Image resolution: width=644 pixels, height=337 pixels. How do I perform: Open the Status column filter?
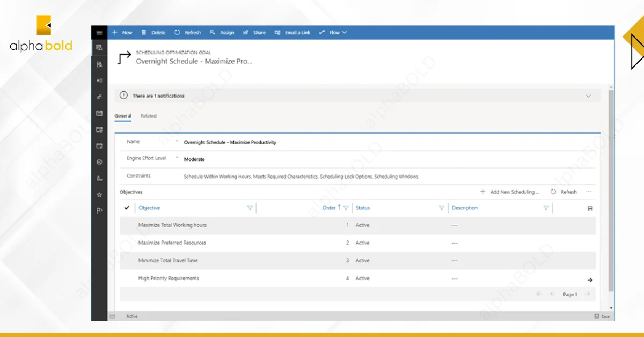(442, 208)
